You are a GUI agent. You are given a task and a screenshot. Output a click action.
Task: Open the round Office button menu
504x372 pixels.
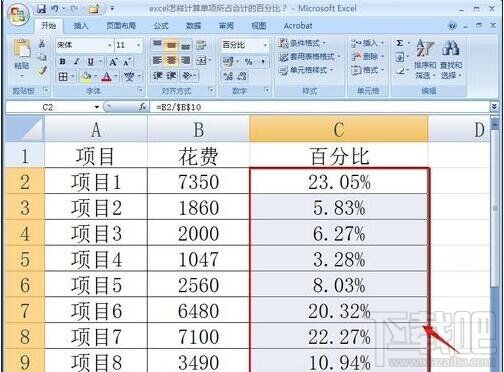point(19,15)
